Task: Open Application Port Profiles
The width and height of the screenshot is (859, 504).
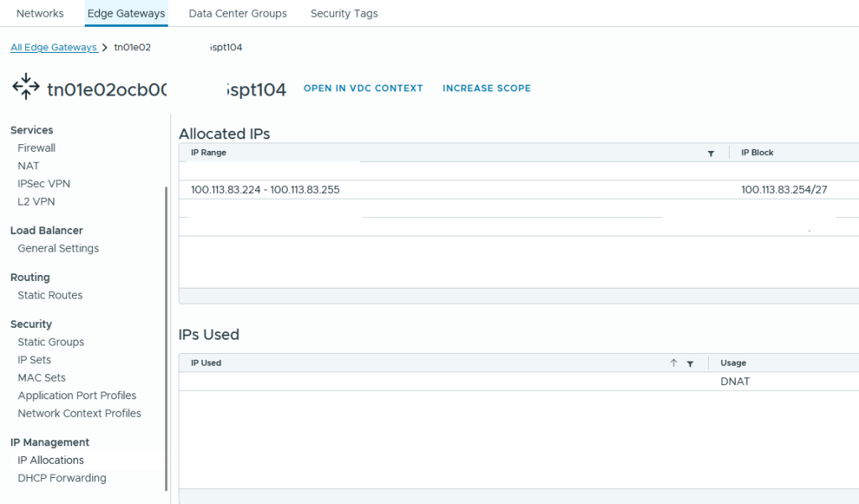Action: pos(77,396)
